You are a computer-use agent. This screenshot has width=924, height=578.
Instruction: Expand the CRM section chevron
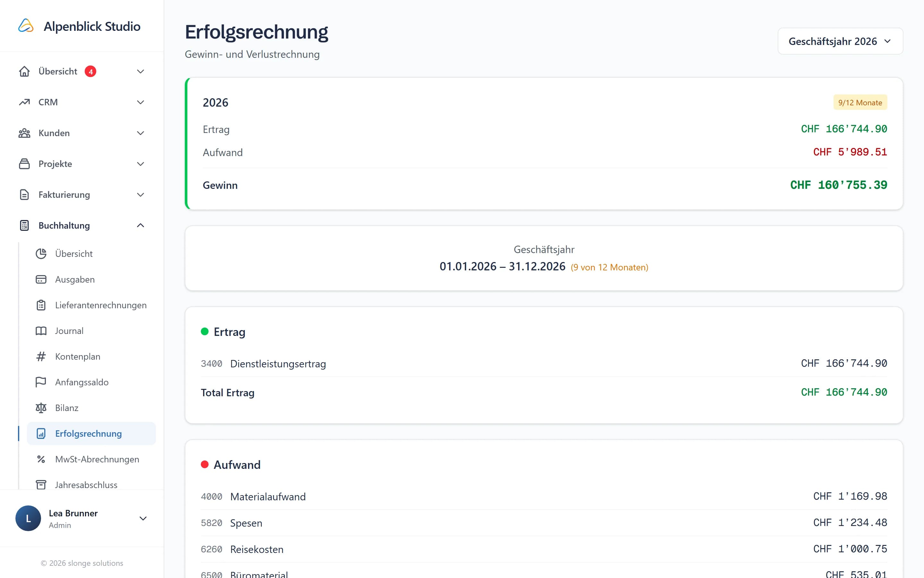click(141, 102)
